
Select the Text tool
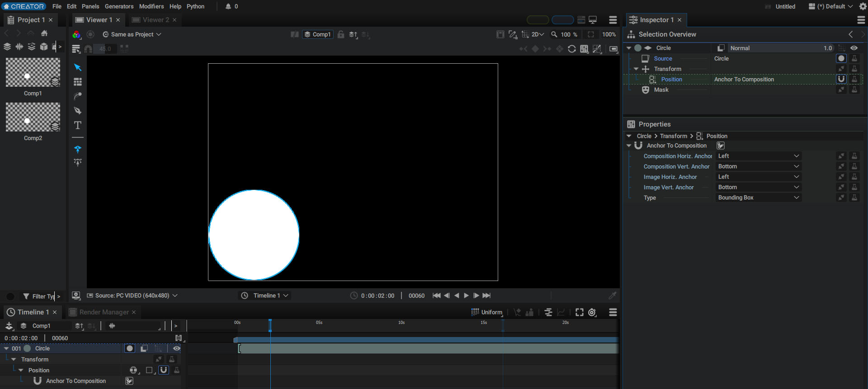click(x=78, y=125)
